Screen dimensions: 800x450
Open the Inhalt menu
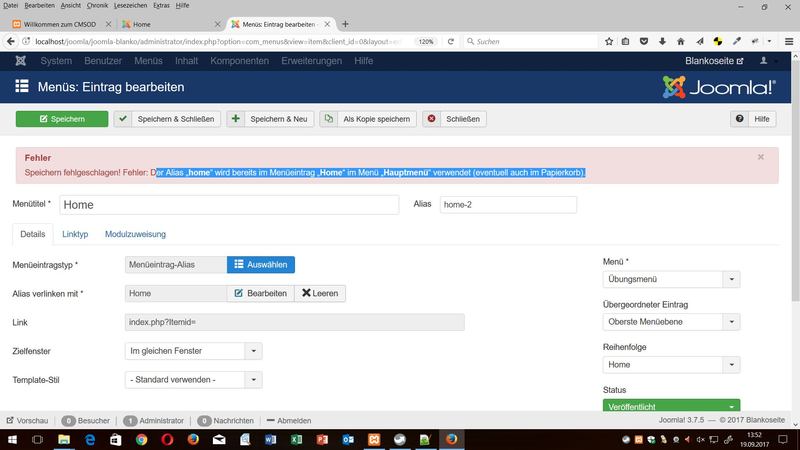186,61
